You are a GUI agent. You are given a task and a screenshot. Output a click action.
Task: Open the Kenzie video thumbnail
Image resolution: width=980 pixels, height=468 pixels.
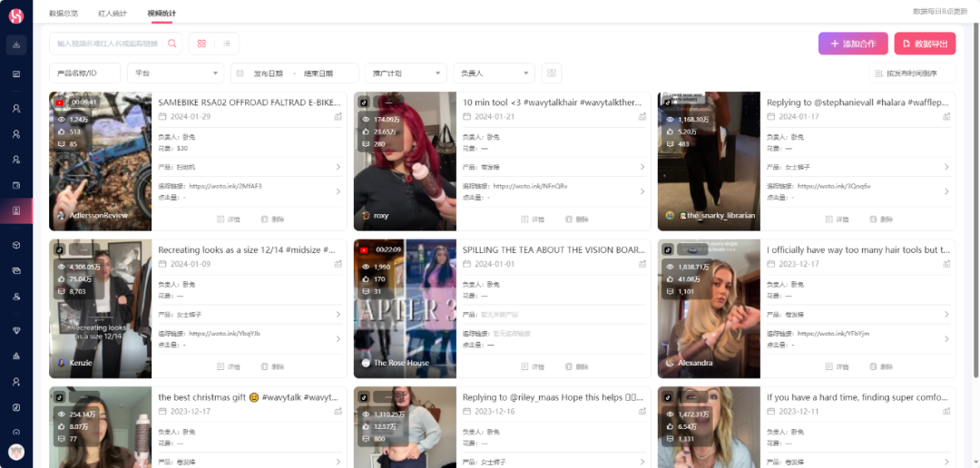click(100, 308)
